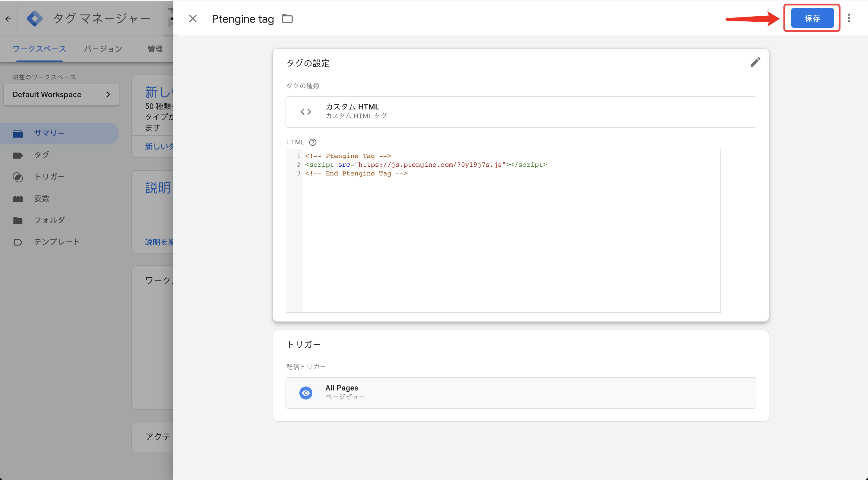The height and width of the screenshot is (480, 868).
Task: Switch to the ワークスペース tab
Action: point(40,49)
